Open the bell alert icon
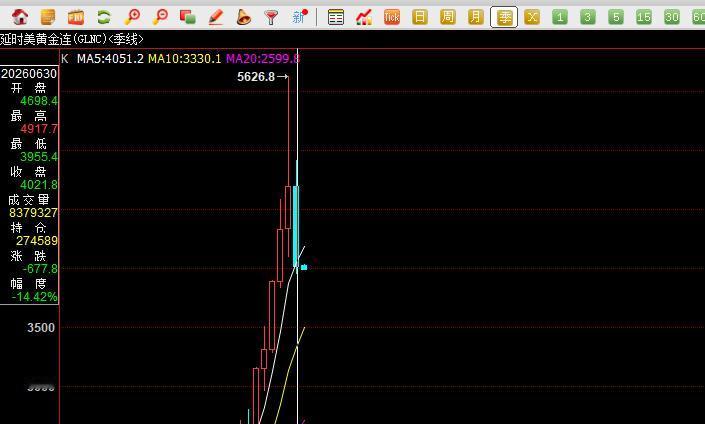Image resolution: width=705 pixels, height=424 pixels. 243,17
